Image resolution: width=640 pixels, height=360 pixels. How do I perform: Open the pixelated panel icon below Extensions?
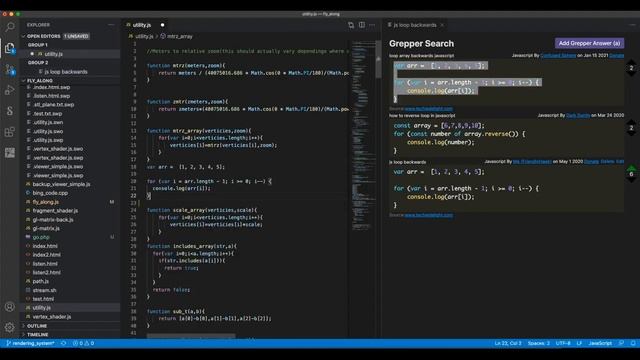10,153
